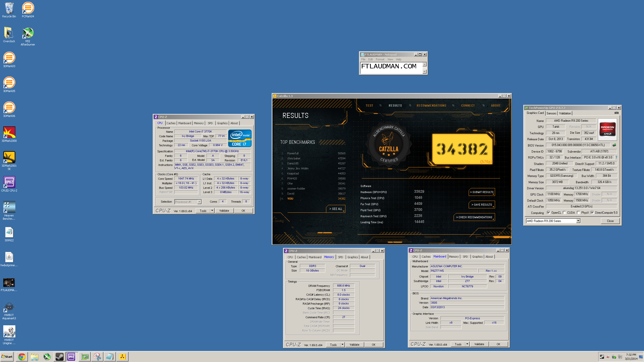Click the GPU-Z BIOS save chip icon
Screen dimensions: 644x362
(614, 145)
